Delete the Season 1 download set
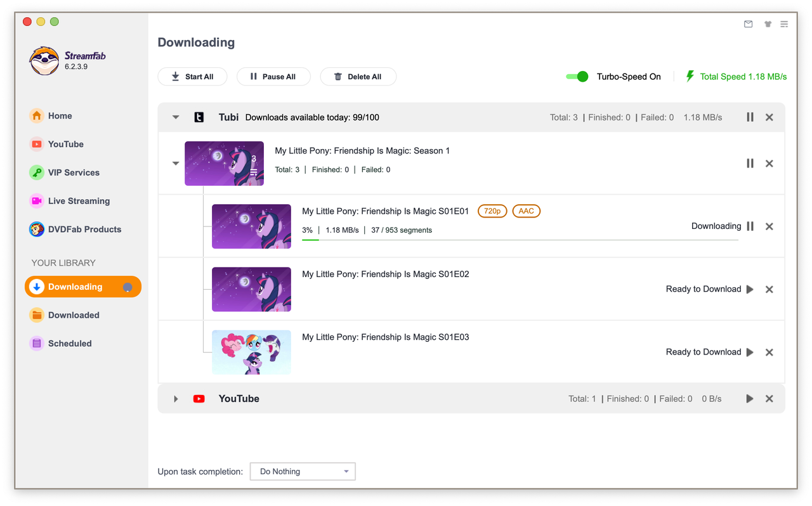The image size is (812, 506). 769,164
